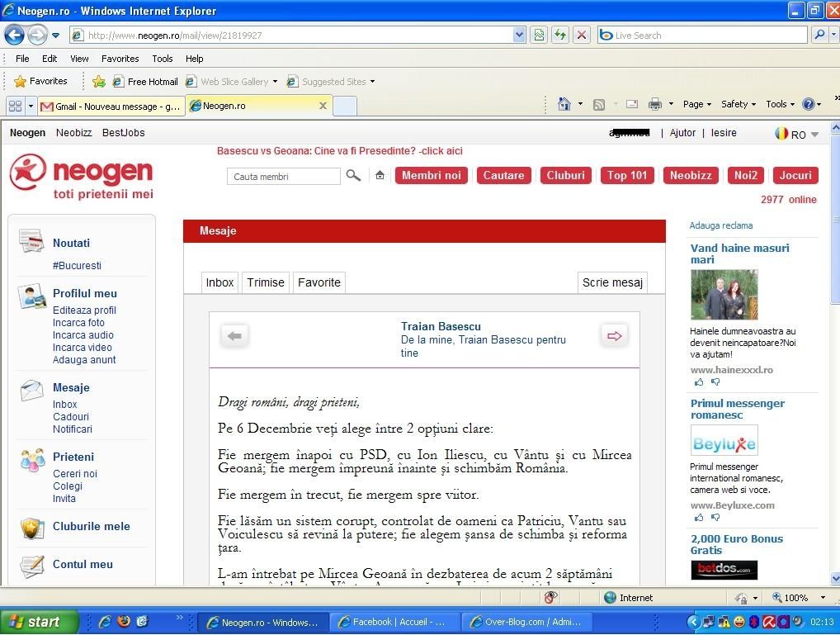This screenshot has width=840, height=635.
Task: Open the Edit menu
Action: point(50,59)
